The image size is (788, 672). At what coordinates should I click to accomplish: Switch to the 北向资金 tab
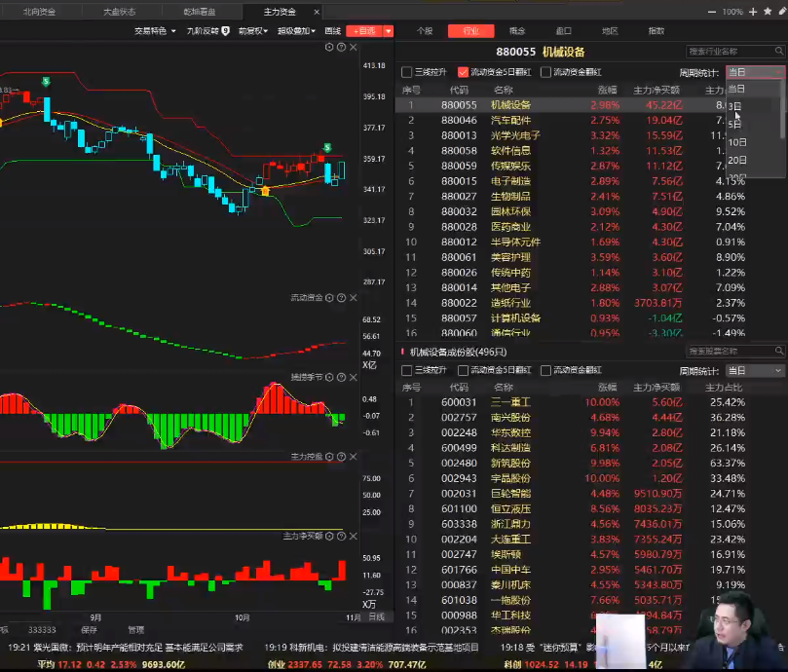click(x=39, y=12)
